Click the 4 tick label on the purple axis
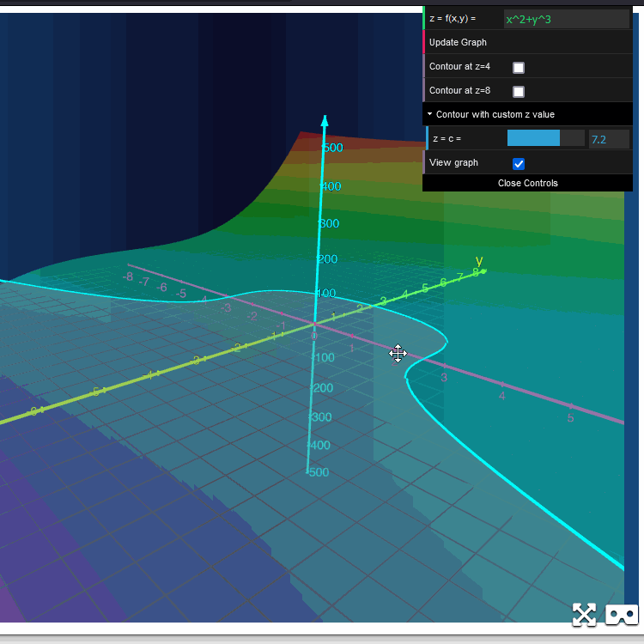The width and height of the screenshot is (644, 644). (x=502, y=396)
